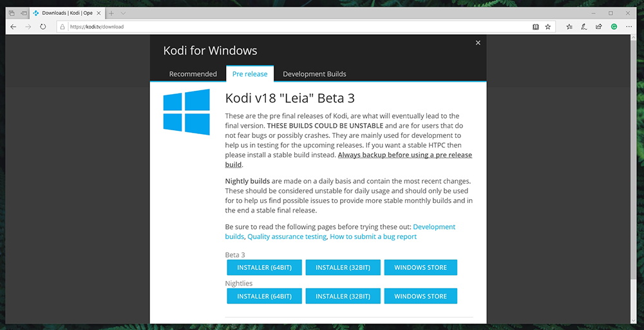
Task: Minimize the Edge browser window
Action: pyautogui.click(x=594, y=13)
